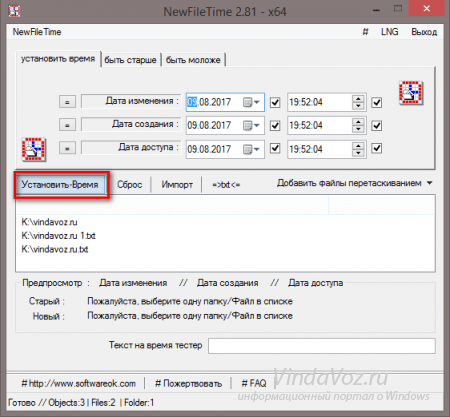Uncheck the date checkbox for Дата изменения
450x417 pixels.
[x=275, y=102]
